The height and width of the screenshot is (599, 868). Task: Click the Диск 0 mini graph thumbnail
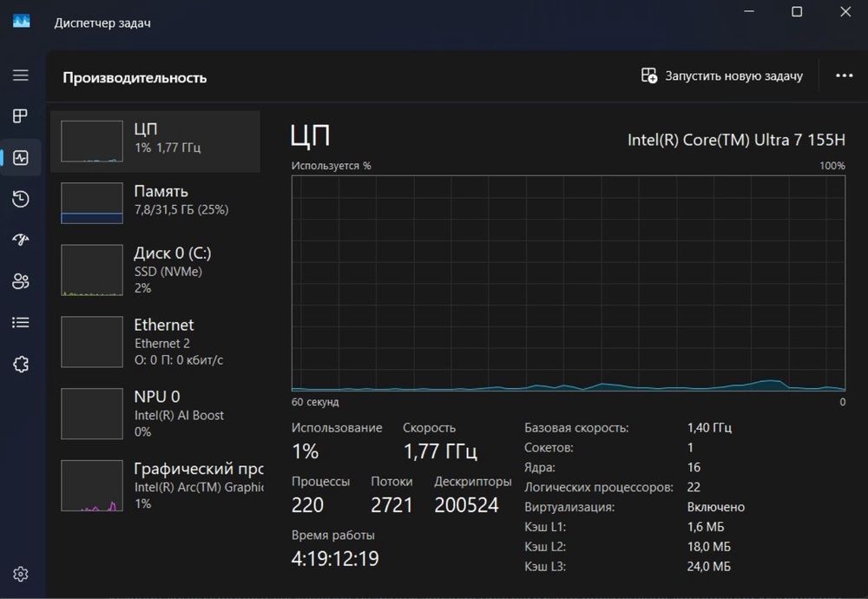point(92,270)
